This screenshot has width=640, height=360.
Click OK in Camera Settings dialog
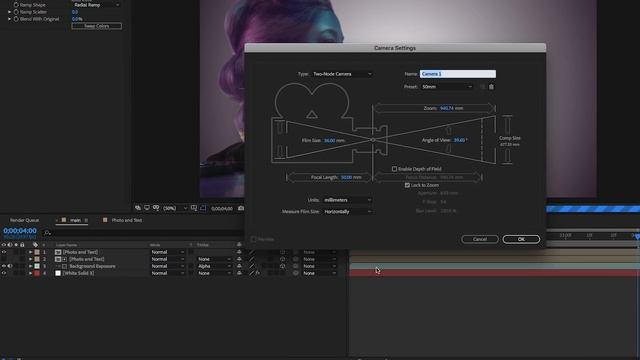pyautogui.click(x=521, y=239)
